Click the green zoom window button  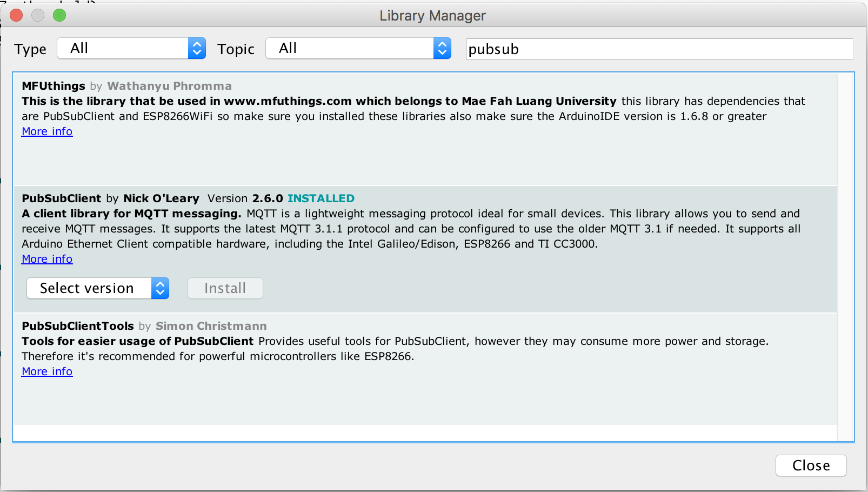click(x=59, y=15)
